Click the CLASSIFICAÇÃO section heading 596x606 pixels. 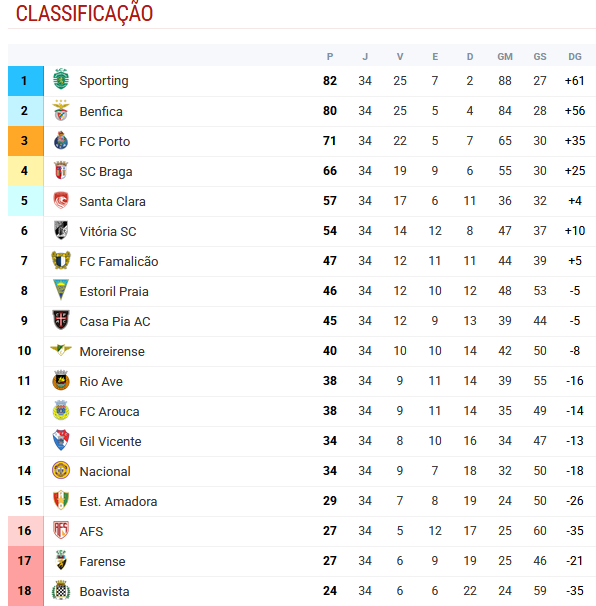[84, 13]
